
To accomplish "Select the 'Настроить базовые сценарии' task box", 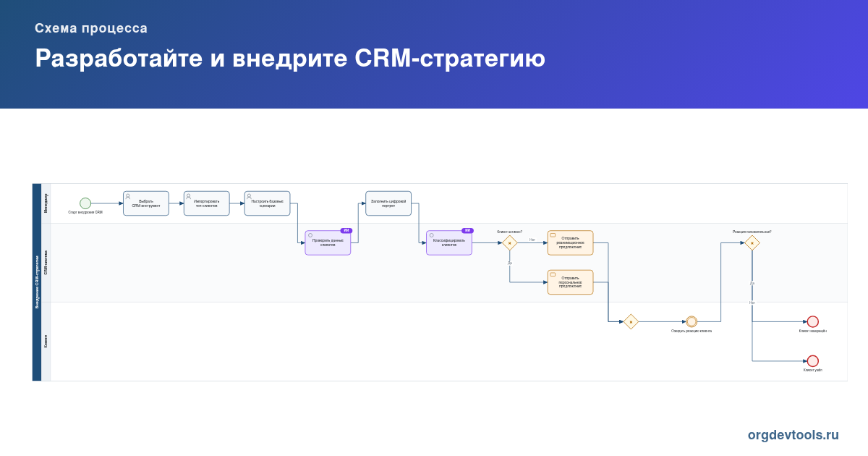I will coord(268,203).
